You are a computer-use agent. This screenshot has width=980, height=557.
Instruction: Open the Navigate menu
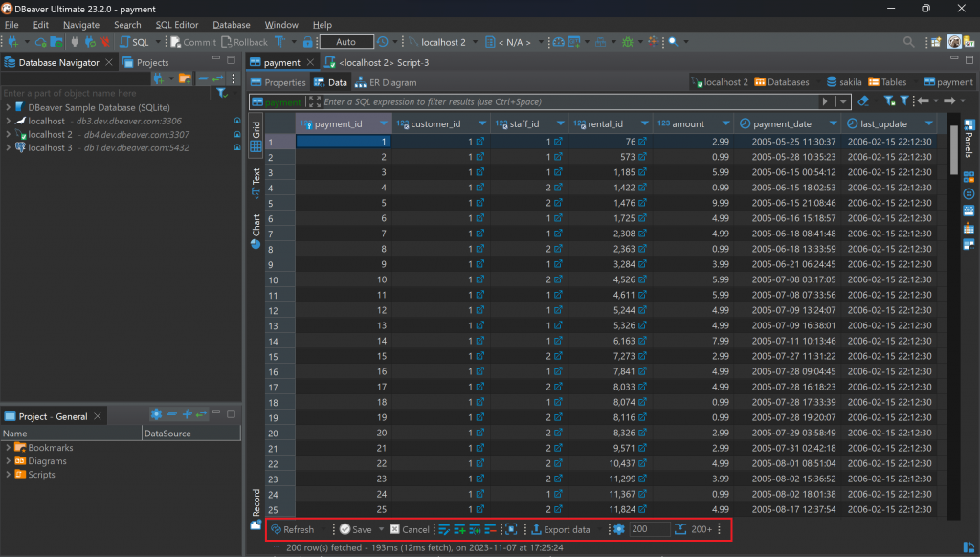pyautogui.click(x=81, y=25)
